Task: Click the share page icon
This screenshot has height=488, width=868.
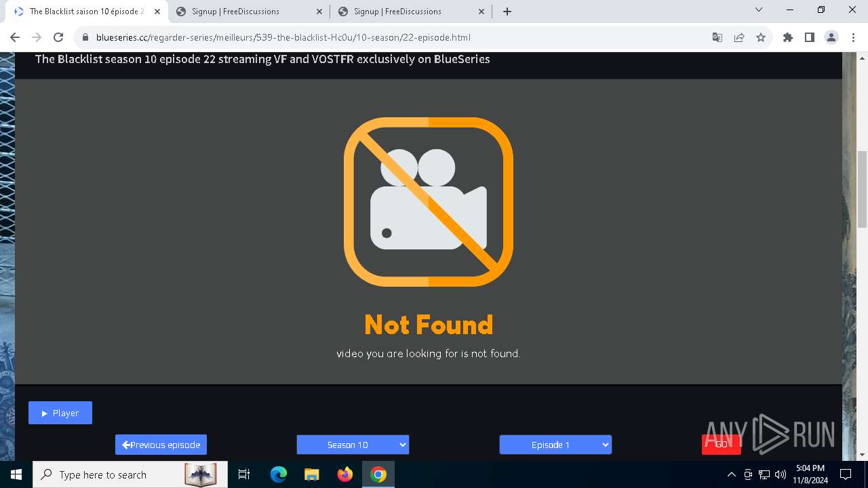Action: point(739,37)
